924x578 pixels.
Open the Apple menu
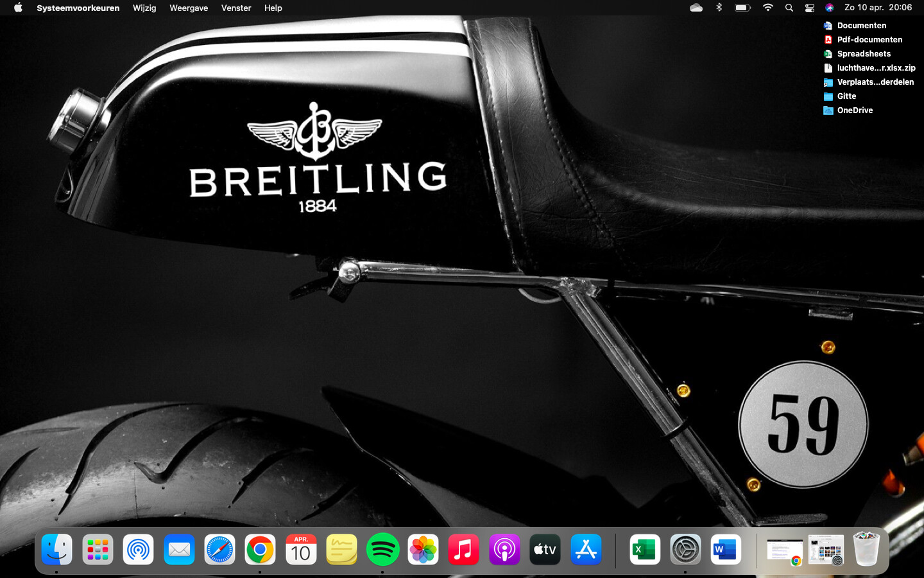tap(18, 8)
